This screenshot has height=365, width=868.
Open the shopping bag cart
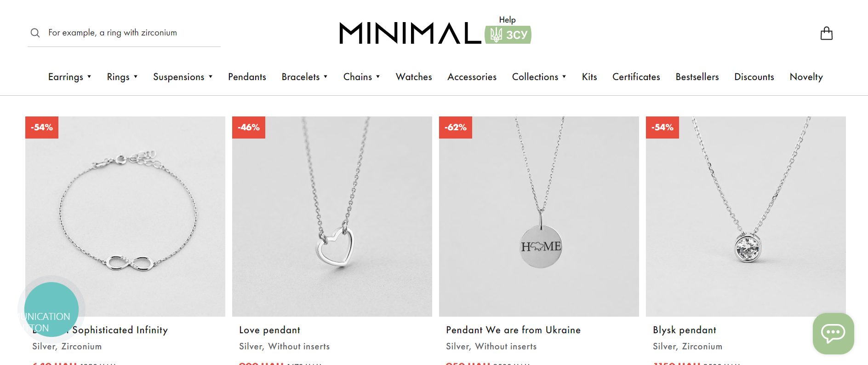826,33
